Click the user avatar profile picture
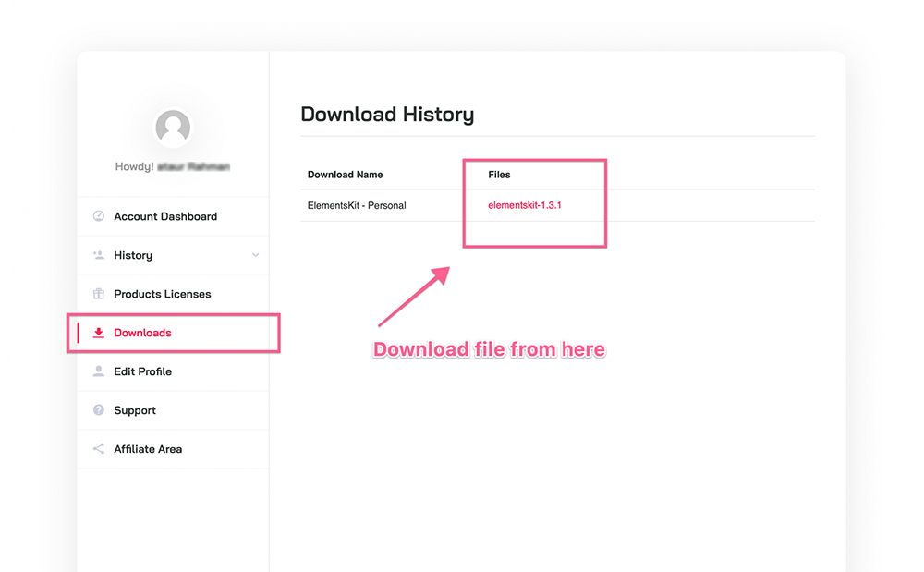This screenshot has height=572, width=924. (173, 128)
